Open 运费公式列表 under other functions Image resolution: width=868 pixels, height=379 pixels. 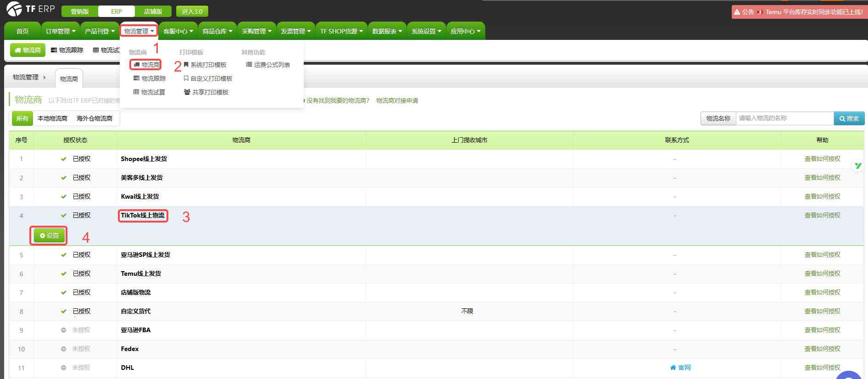(268, 65)
